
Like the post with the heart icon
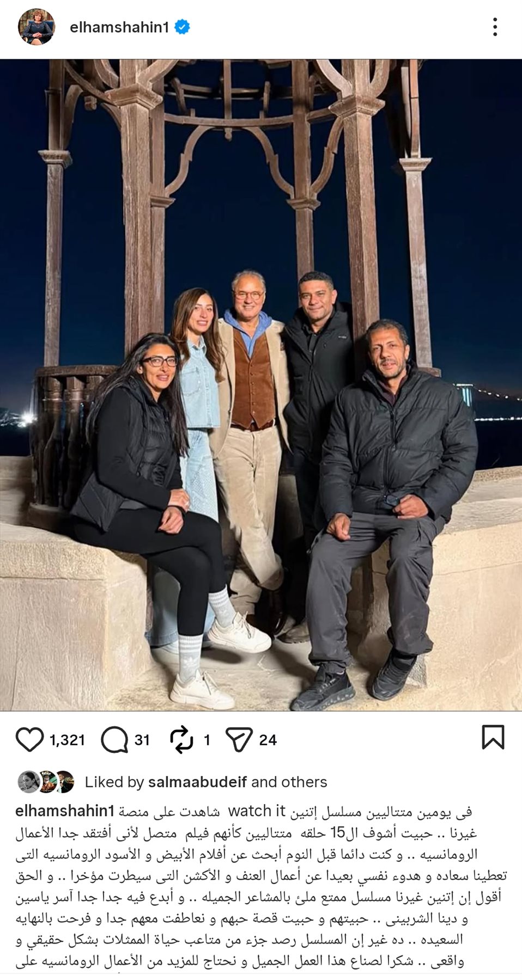(x=29, y=739)
